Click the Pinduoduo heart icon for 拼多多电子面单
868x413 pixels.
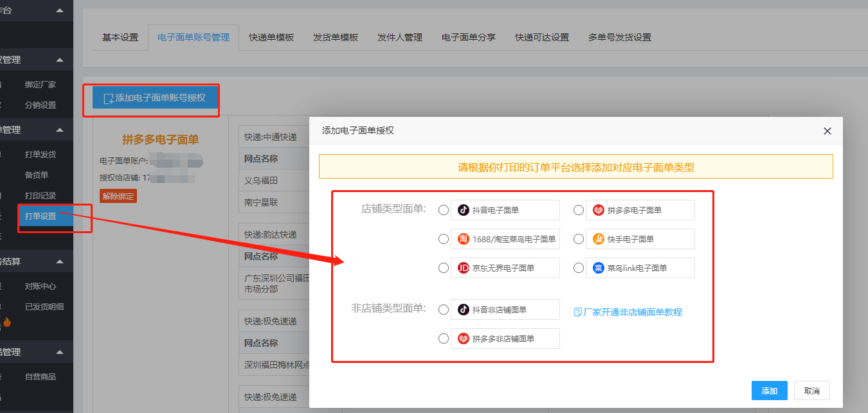[x=598, y=210]
